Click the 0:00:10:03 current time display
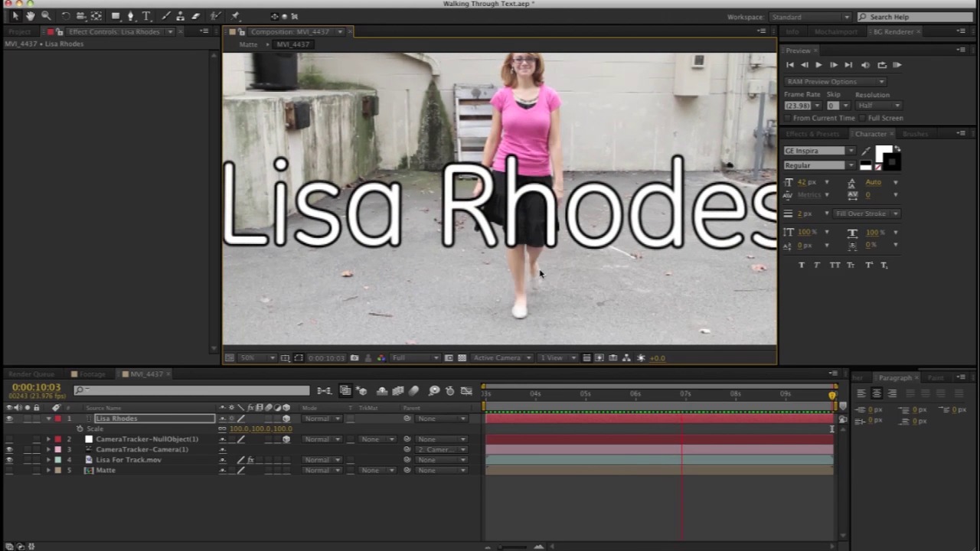 tap(36, 387)
